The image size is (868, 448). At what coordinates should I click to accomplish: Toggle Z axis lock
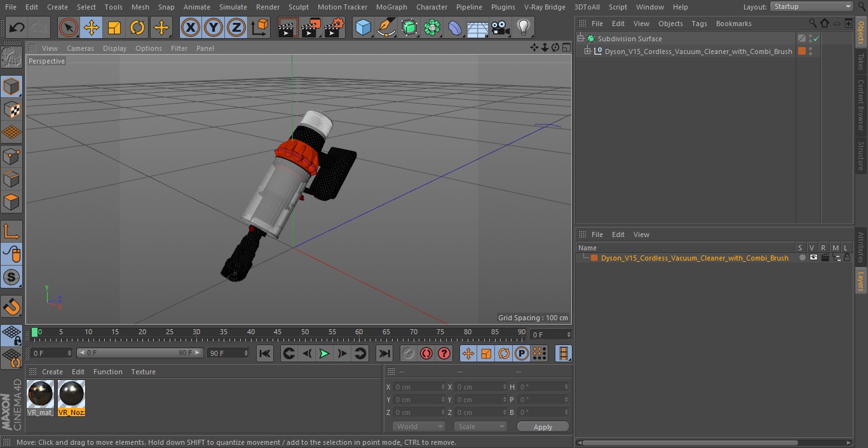236,27
